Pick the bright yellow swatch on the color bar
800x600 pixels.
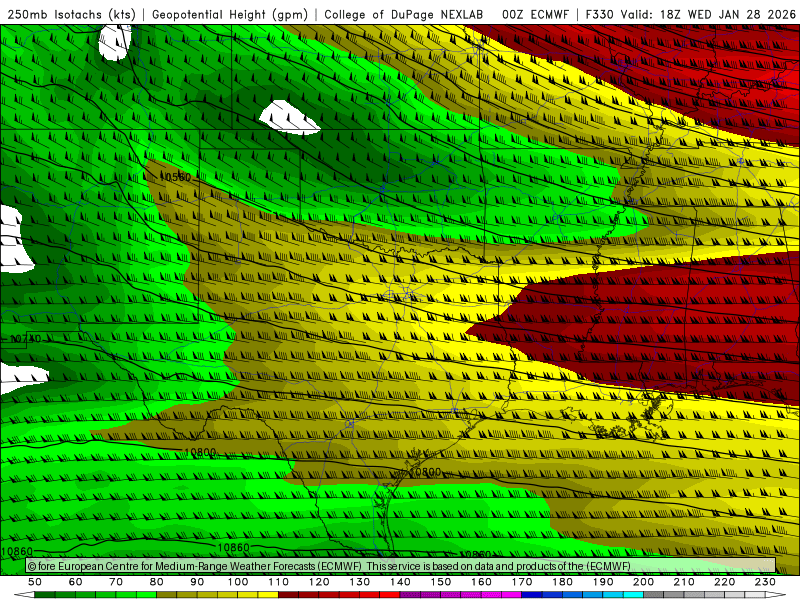[268, 595]
